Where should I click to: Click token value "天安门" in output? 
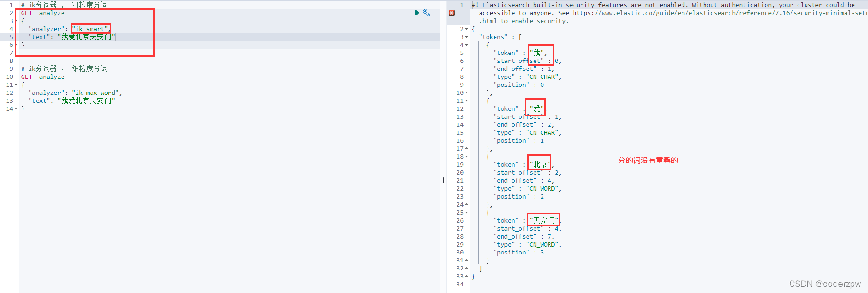coord(544,221)
